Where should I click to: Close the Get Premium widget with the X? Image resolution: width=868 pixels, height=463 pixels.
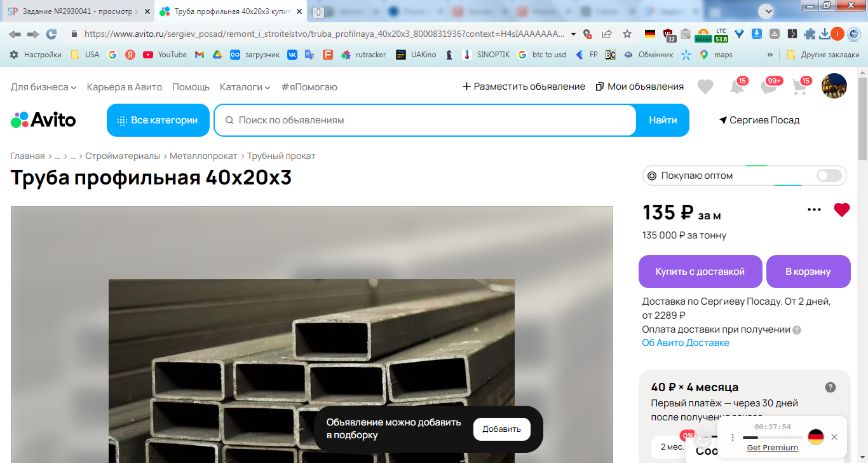(x=834, y=437)
